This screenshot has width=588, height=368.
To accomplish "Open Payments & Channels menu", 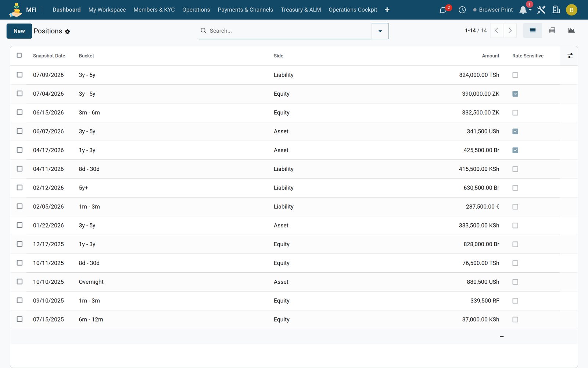I will point(245,10).
